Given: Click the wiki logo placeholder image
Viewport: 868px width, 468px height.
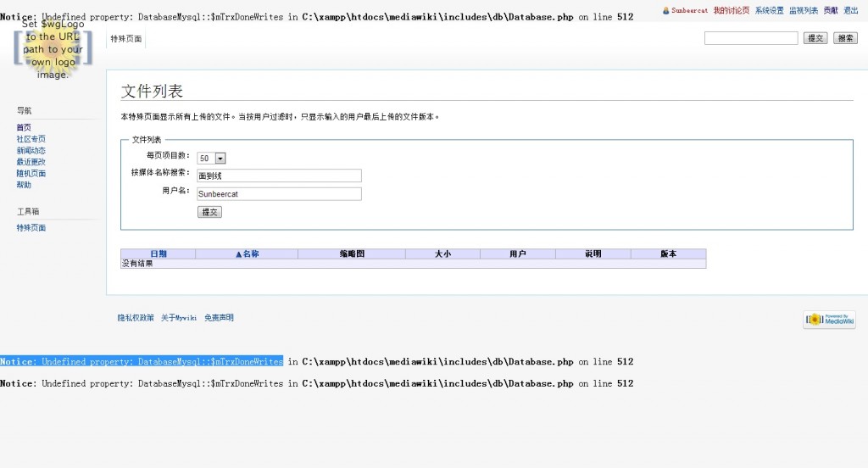Looking at the screenshot, I should [x=52, y=50].
